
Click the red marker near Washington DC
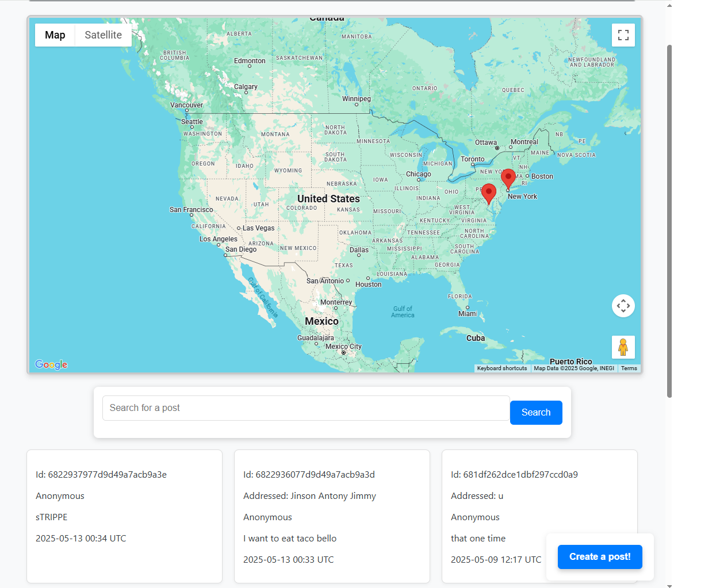tap(489, 194)
